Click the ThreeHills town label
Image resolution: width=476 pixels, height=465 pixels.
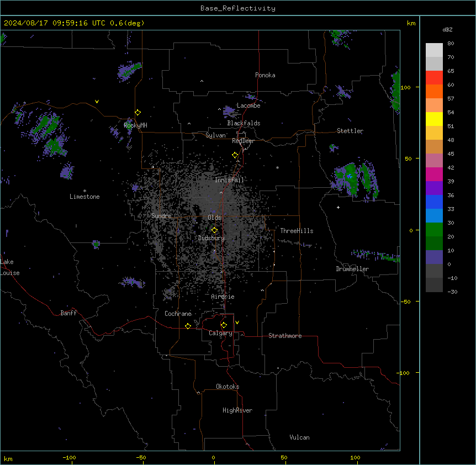[x=297, y=231]
